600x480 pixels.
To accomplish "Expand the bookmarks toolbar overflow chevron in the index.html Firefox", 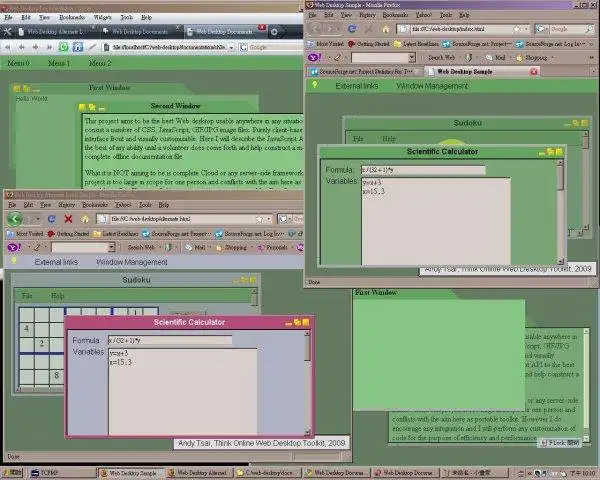I will point(592,44).
